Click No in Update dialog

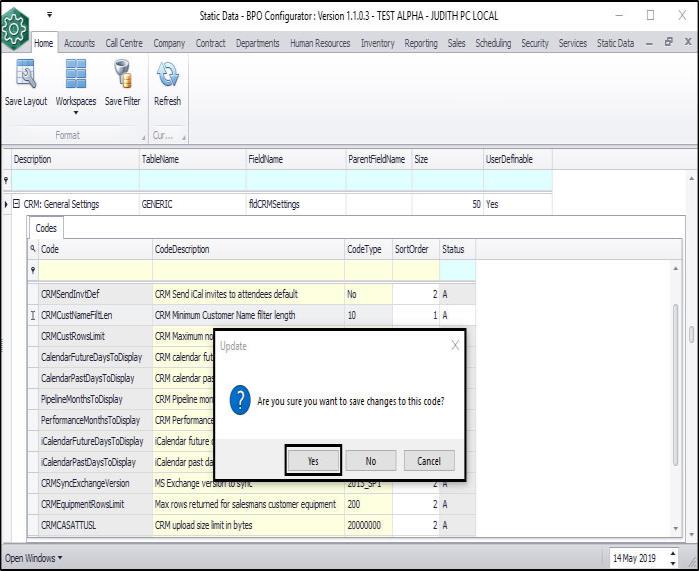coord(370,460)
